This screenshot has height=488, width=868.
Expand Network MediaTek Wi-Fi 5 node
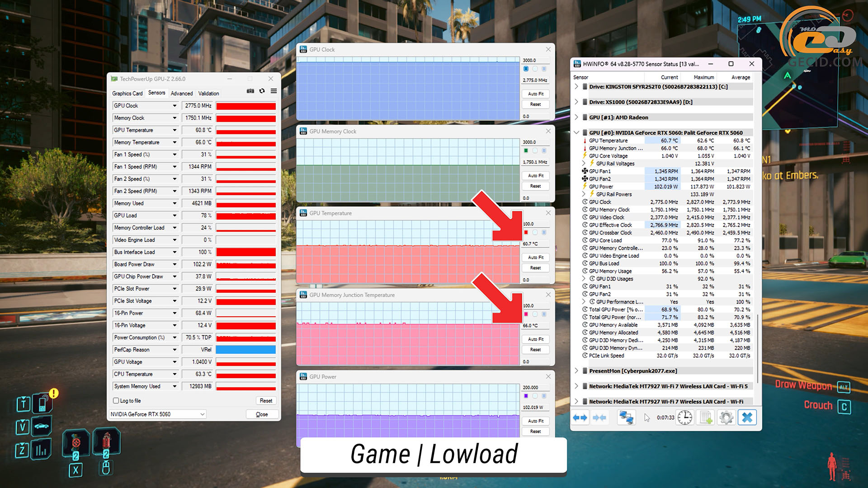click(576, 386)
